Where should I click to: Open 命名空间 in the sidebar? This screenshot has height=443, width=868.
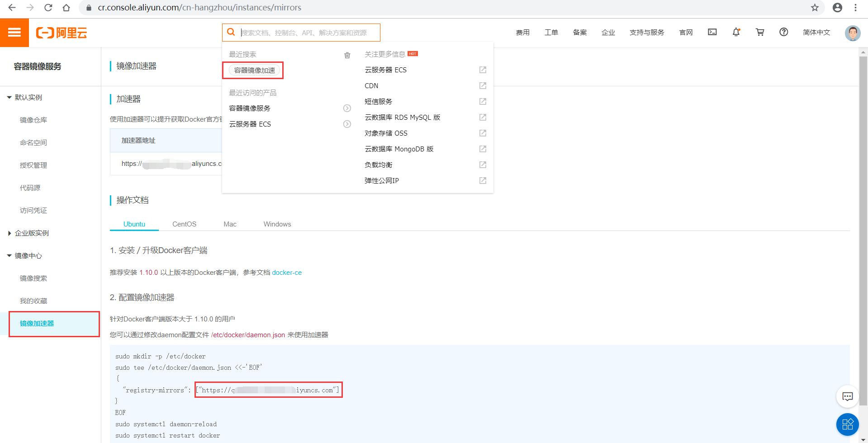[33, 142]
